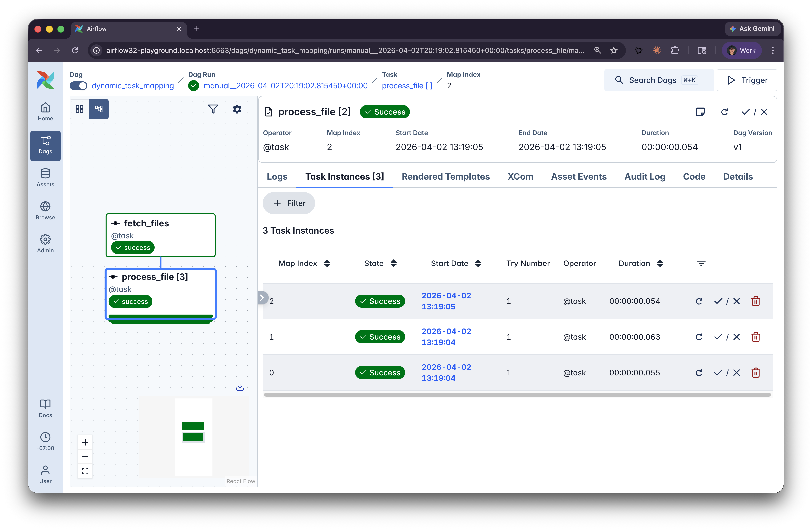Screen dimensions: 812x530
Task: Open Asset Events tab
Action: tap(579, 177)
